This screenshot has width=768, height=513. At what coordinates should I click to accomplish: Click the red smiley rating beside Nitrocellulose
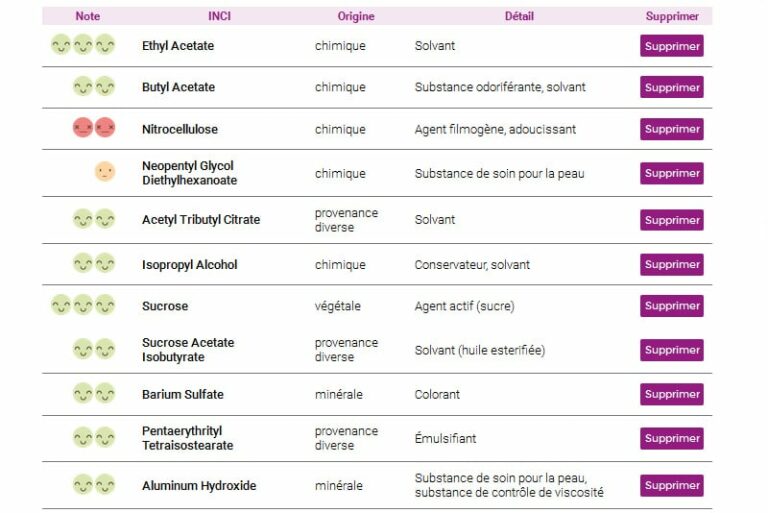click(94, 127)
